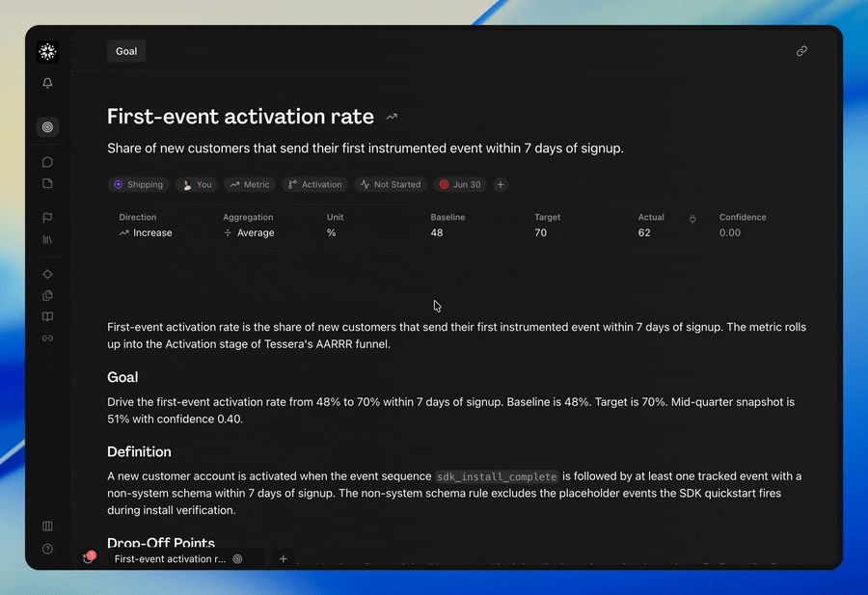This screenshot has width=868, height=595.
Task: Open the help question mark icon
Action: (x=47, y=549)
